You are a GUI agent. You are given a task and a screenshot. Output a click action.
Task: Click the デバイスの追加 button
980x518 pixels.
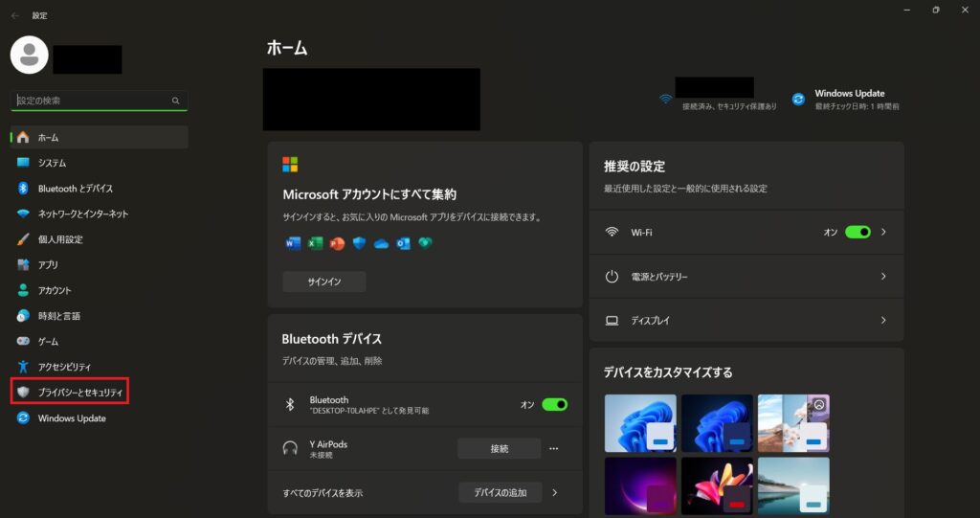(x=500, y=493)
